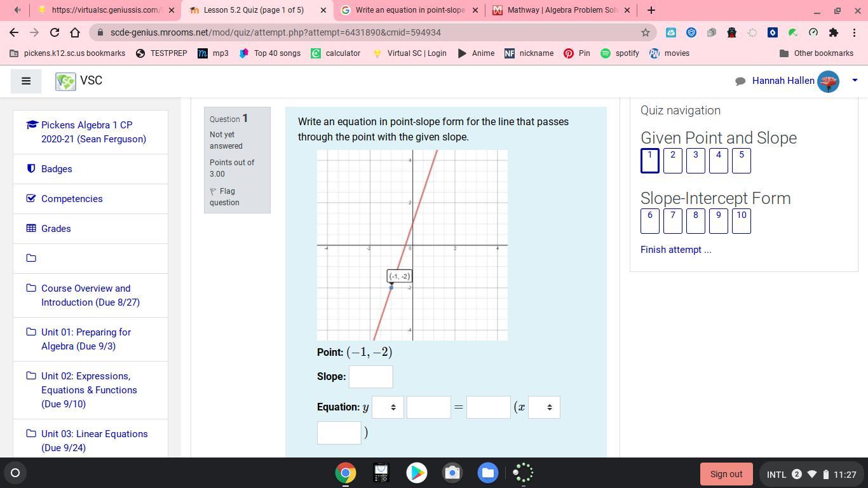The height and width of the screenshot is (488, 868).
Task: Open a new browser tab
Action: pos(651,10)
